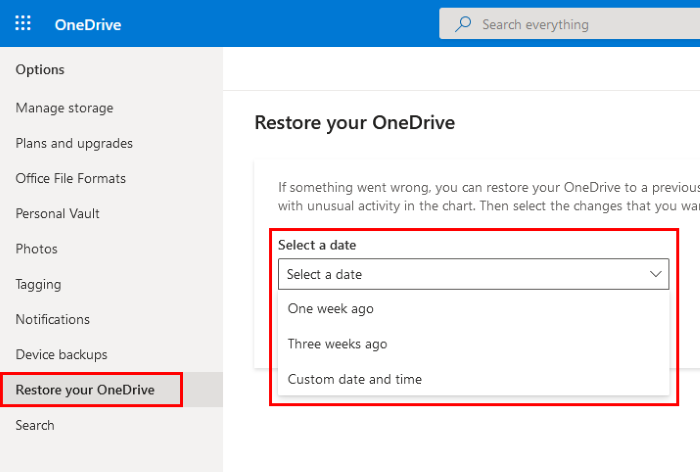700x472 pixels.
Task: Open Notifications settings
Action: [x=52, y=319]
